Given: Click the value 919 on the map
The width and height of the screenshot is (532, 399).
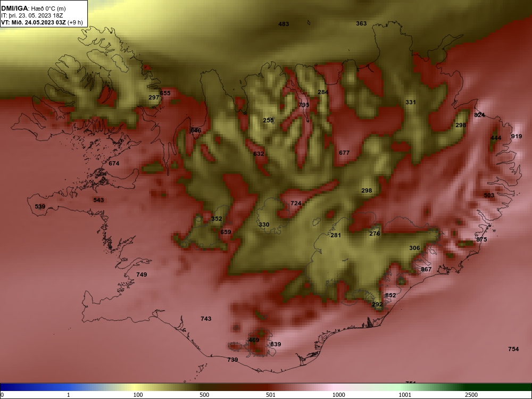Looking at the screenshot, I should [x=517, y=136].
